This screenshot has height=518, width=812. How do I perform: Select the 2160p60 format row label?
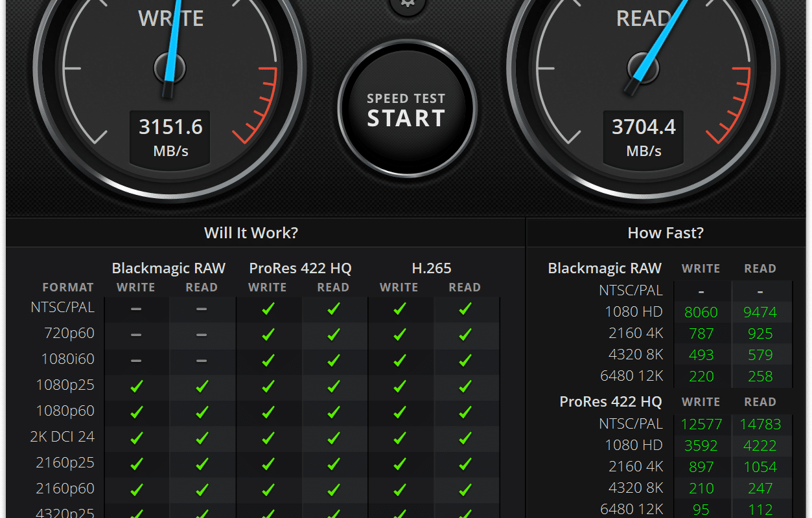[65, 489]
